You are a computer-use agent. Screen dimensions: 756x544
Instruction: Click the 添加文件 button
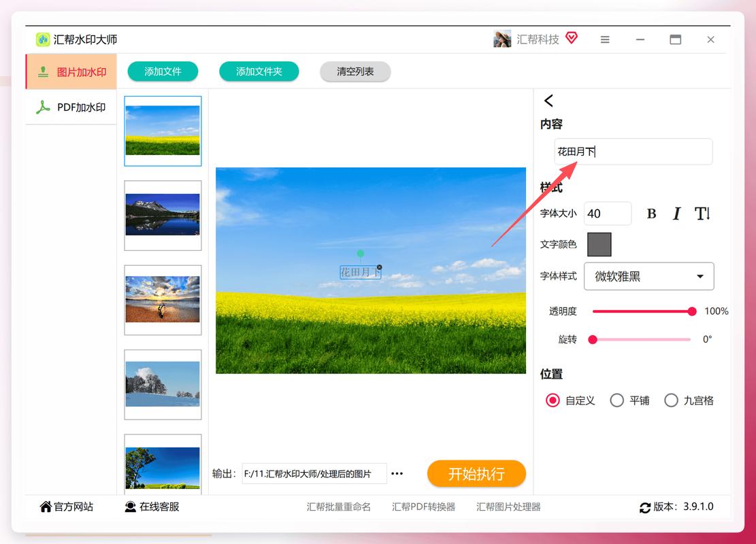tap(163, 71)
